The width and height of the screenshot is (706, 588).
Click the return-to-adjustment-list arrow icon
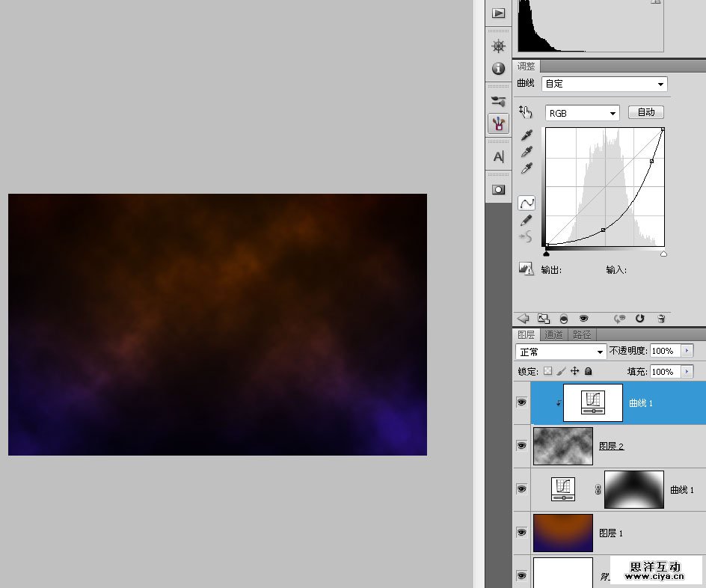(524, 318)
